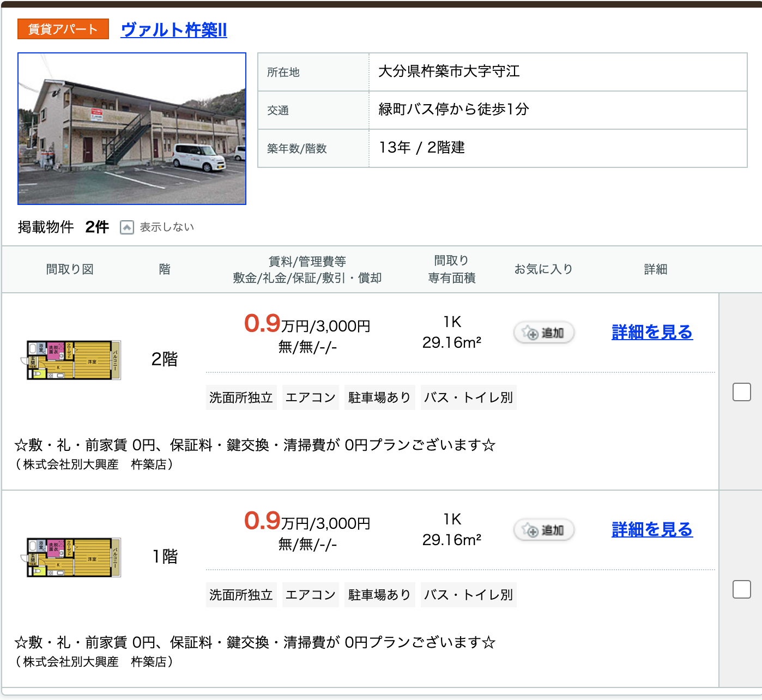This screenshot has width=762, height=700.
Task: Click the 0.9万円 rent price of the 2階 unit
Action: coord(262,324)
